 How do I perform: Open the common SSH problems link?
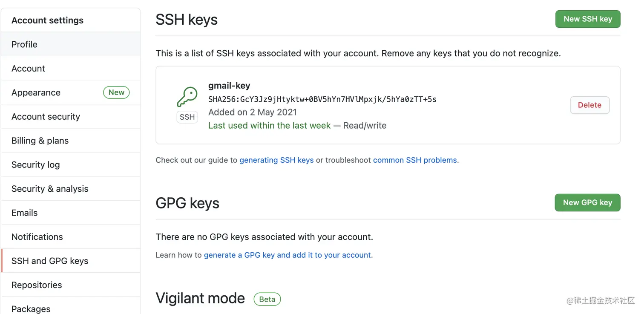[415, 160]
